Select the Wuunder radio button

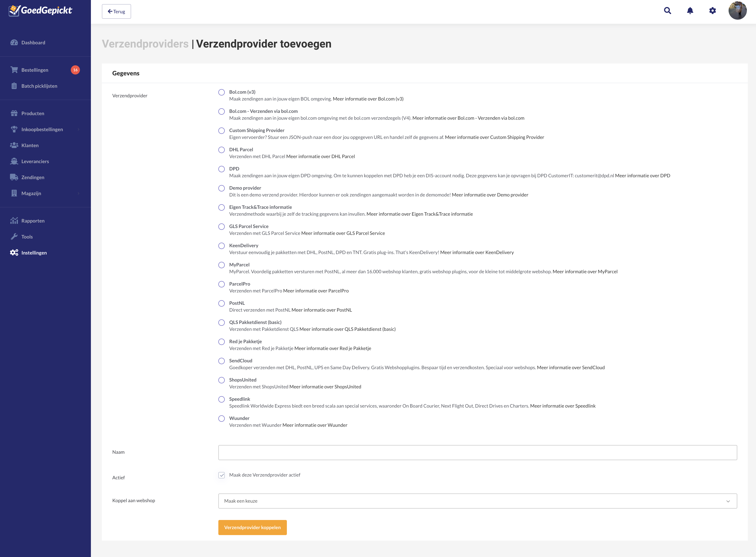[222, 418]
